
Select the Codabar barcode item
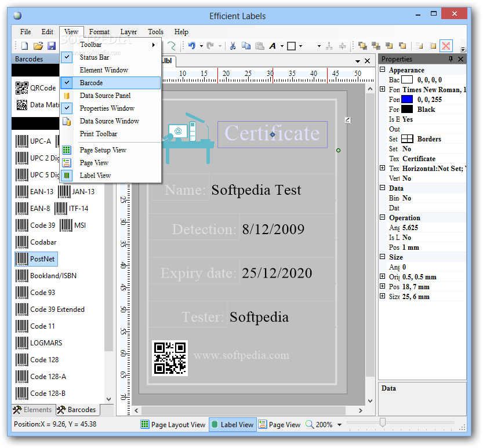pyautogui.click(x=36, y=242)
